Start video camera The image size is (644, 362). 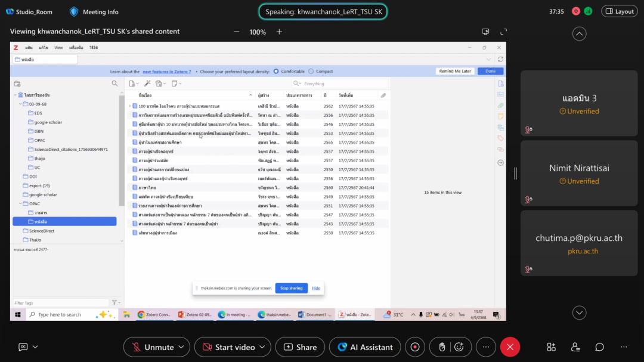click(228, 347)
